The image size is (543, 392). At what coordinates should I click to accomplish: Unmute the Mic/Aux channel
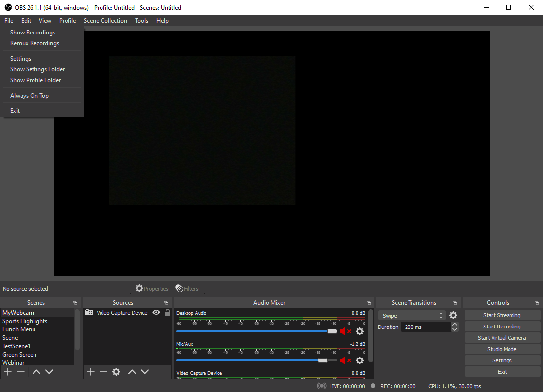(x=345, y=360)
